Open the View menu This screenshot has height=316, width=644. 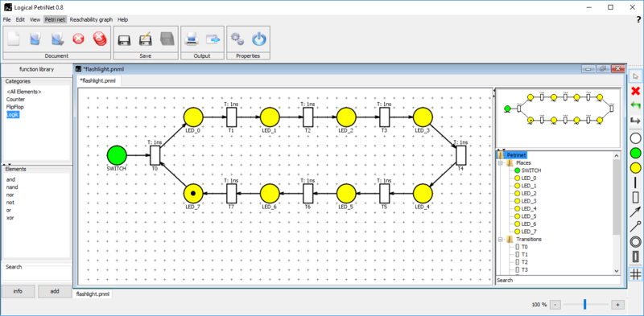(x=35, y=19)
